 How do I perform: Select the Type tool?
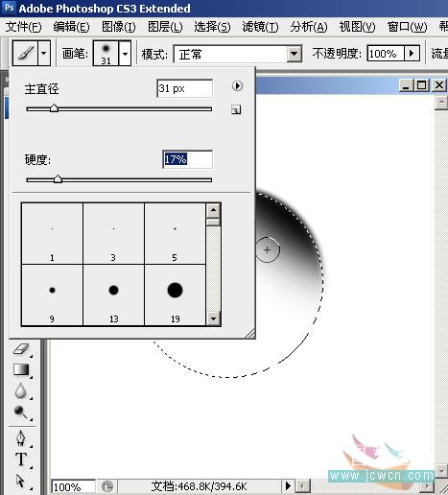[x=21, y=460]
